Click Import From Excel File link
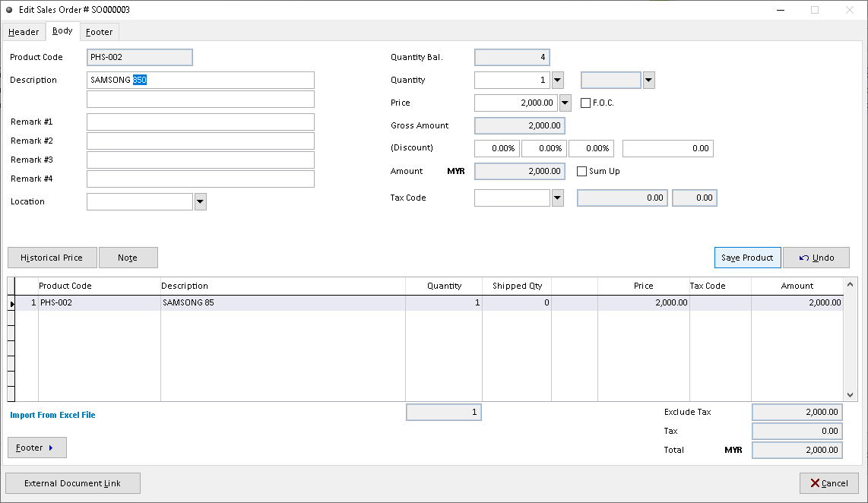 click(x=52, y=415)
